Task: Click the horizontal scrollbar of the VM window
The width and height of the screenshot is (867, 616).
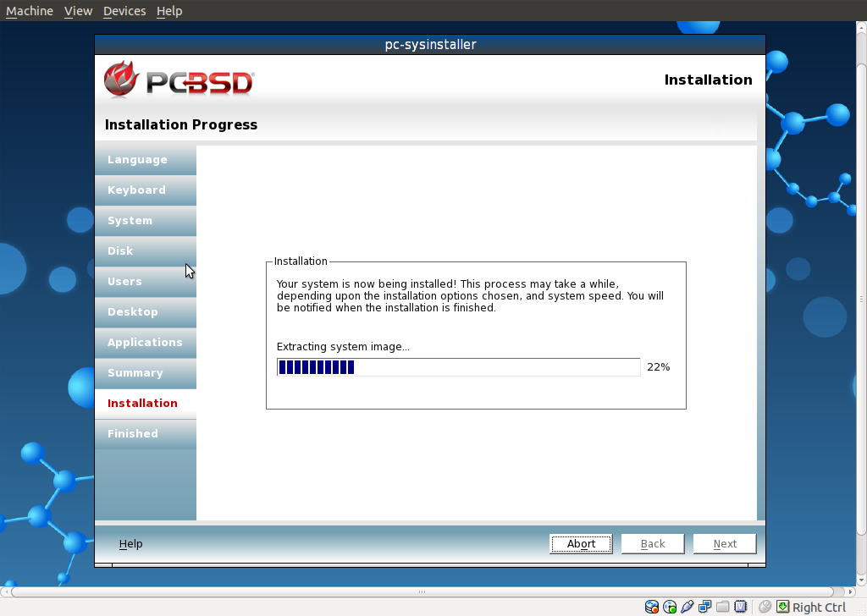Action: (x=422, y=591)
